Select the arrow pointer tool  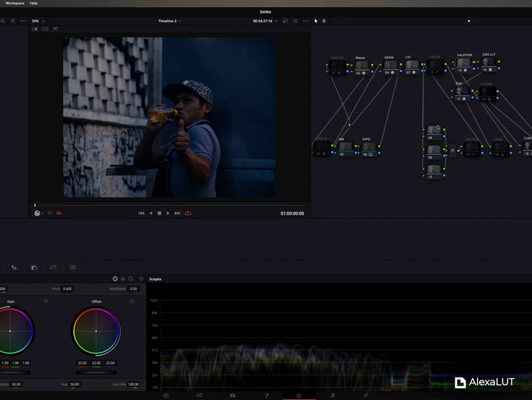click(316, 21)
